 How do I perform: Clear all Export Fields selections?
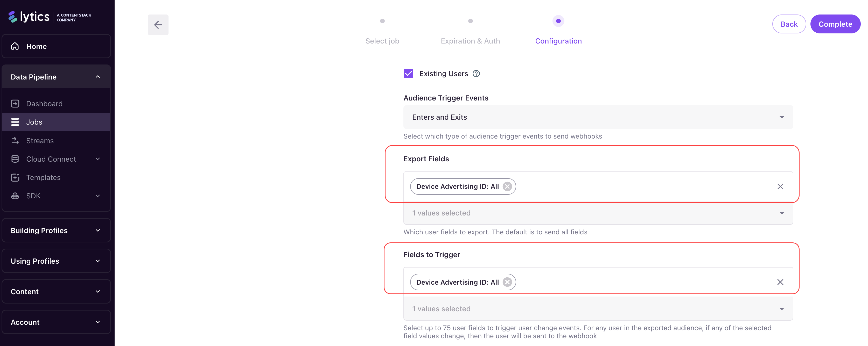780,186
